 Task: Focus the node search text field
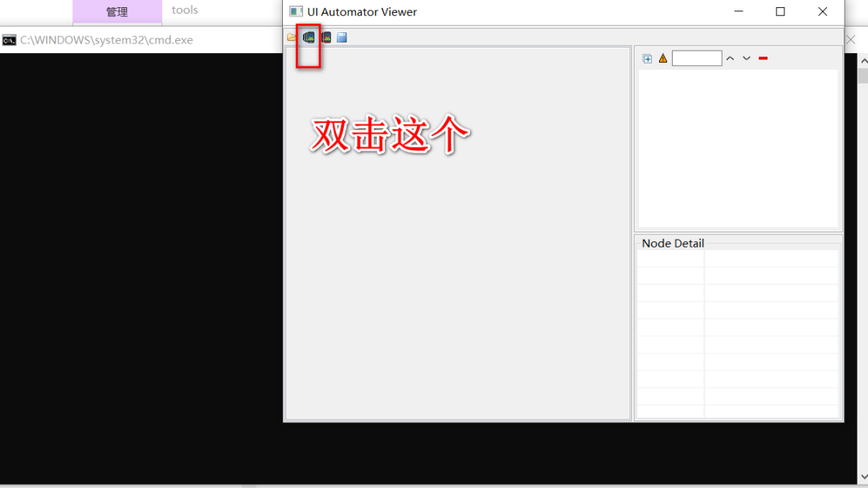pos(696,58)
